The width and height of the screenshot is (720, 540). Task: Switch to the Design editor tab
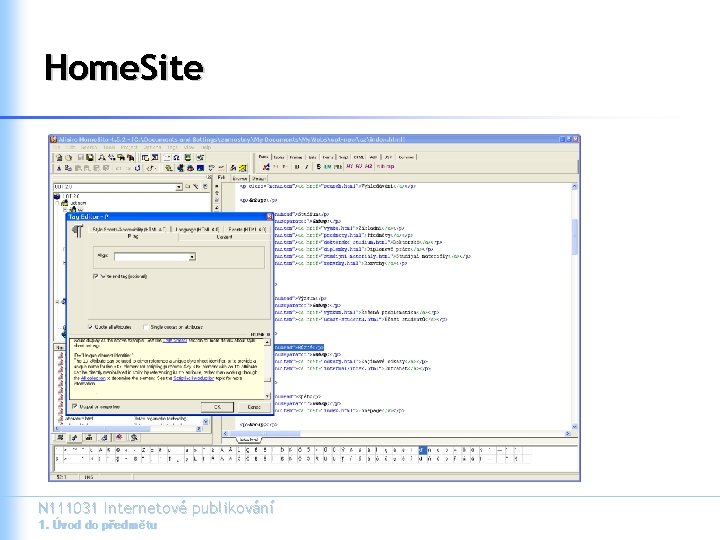point(259,179)
